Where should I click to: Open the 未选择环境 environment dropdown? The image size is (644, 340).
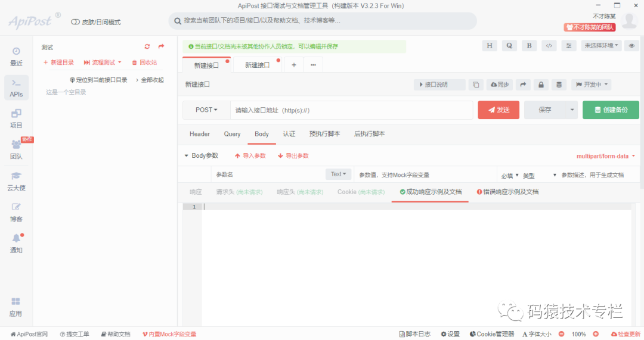click(x=601, y=45)
